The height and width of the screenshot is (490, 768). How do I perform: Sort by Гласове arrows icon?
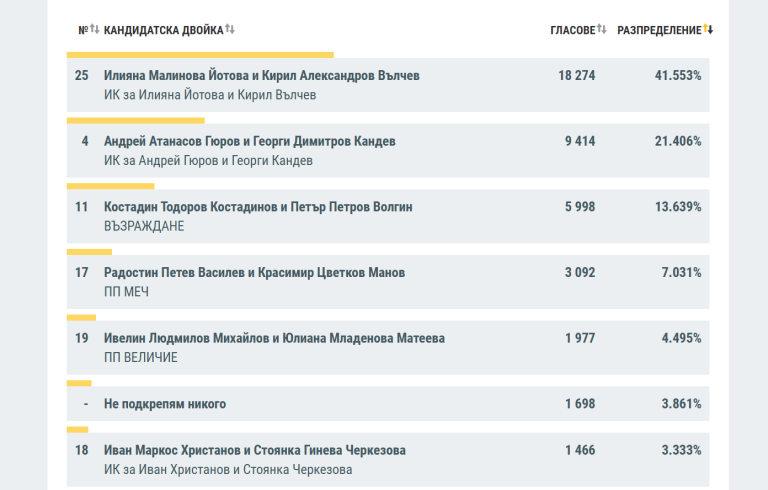point(601,29)
